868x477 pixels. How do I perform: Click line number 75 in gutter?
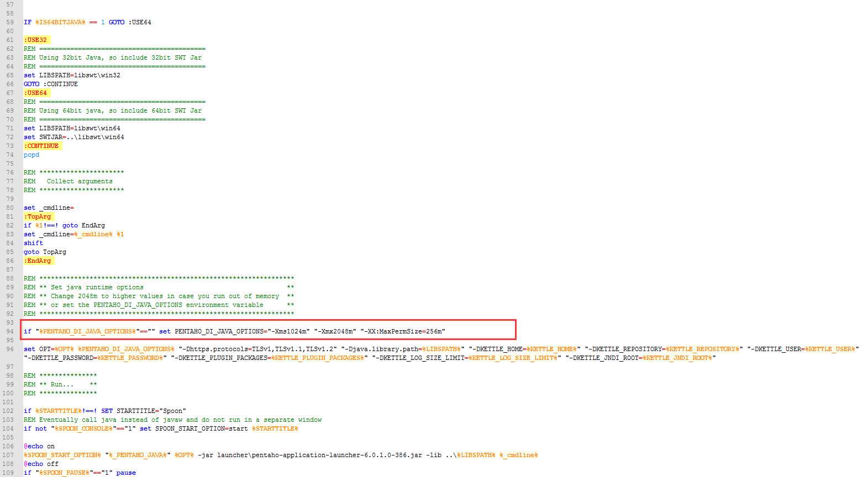[x=10, y=163]
